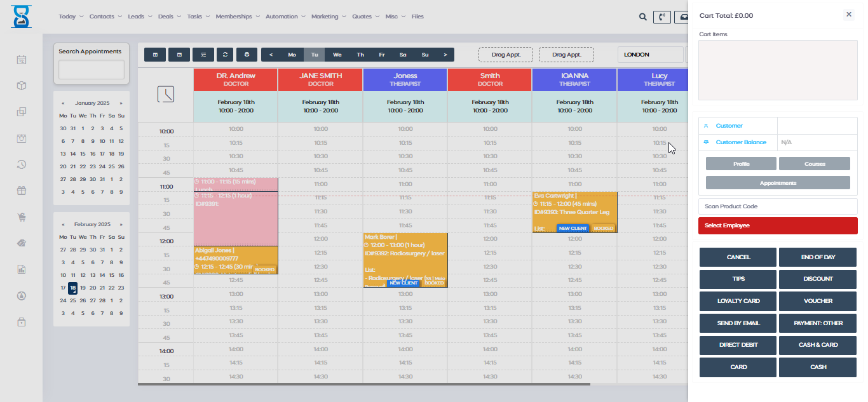
Task: Click the Search Appointments input field
Action: pyautogui.click(x=92, y=70)
